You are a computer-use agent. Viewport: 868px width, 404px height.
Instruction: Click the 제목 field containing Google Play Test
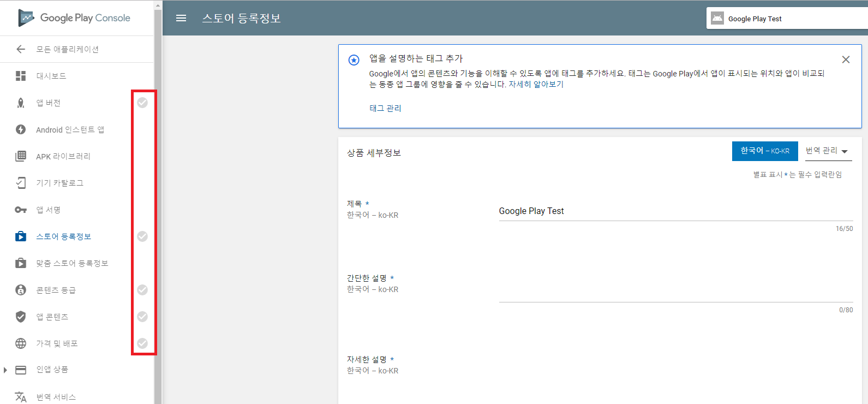pyautogui.click(x=676, y=211)
